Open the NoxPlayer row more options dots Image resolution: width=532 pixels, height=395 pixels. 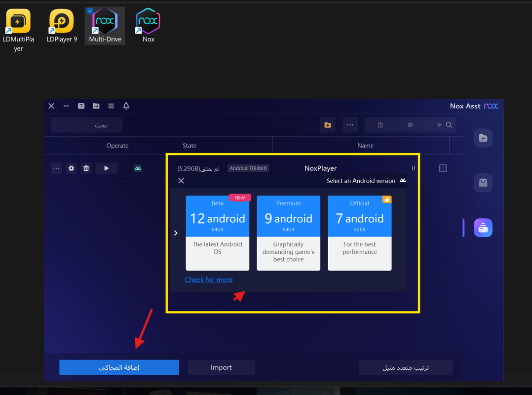tap(56, 168)
